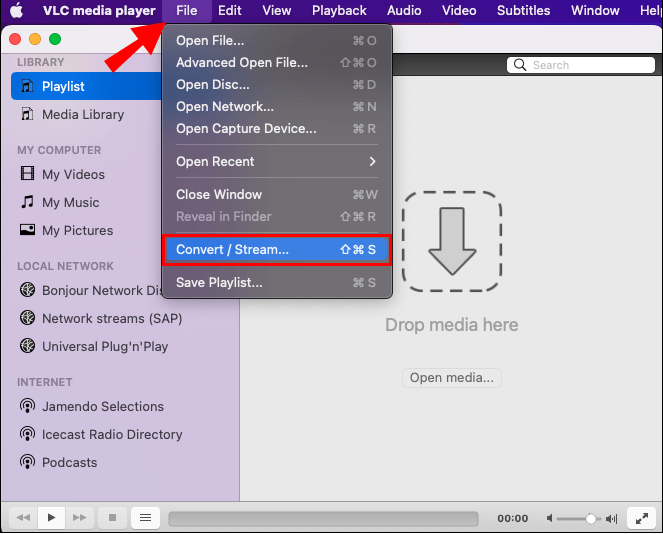
Task: Click the Jamendo Selections podcast icon
Action: coord(27,406)
